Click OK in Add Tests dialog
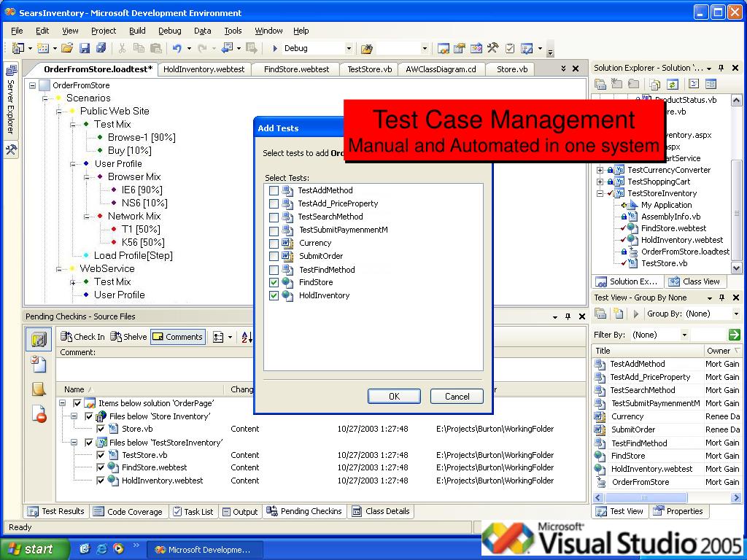Viewport: 747px width, 560px height. [x=394, y=396]
